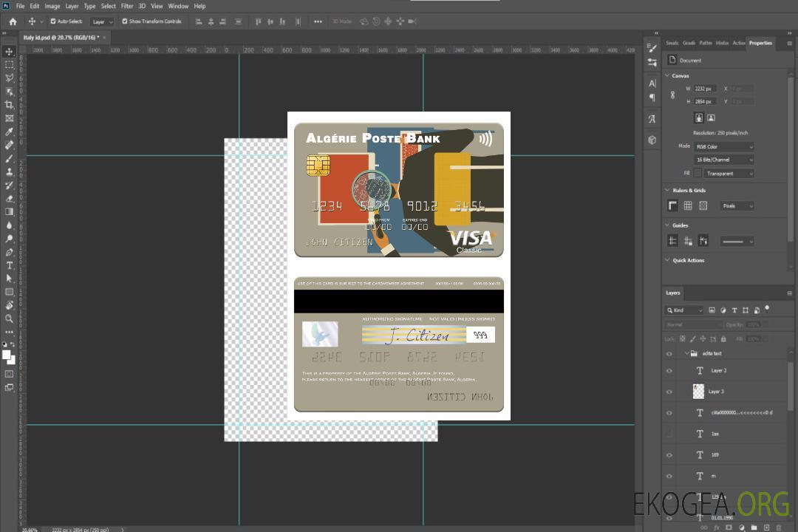The height and width of the screenshot is (532, 798).
Task: Go to the Home screen button
Action: (x=13, y=21)
